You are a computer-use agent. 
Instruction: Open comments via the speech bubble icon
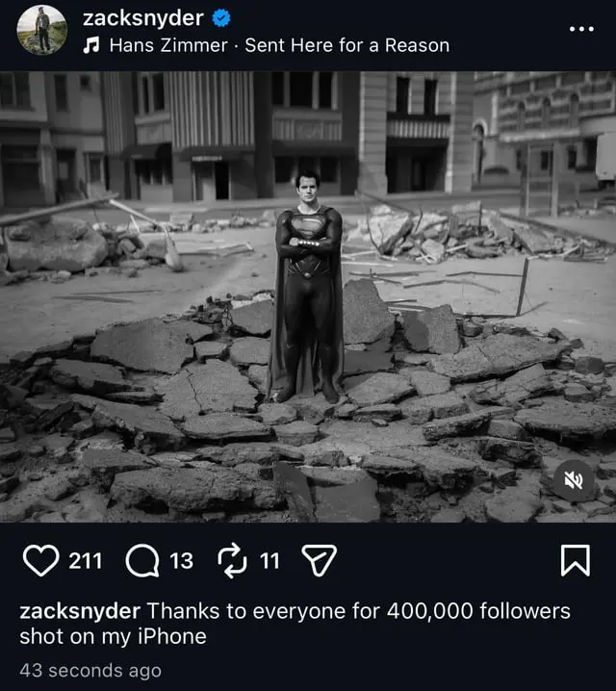141,560
